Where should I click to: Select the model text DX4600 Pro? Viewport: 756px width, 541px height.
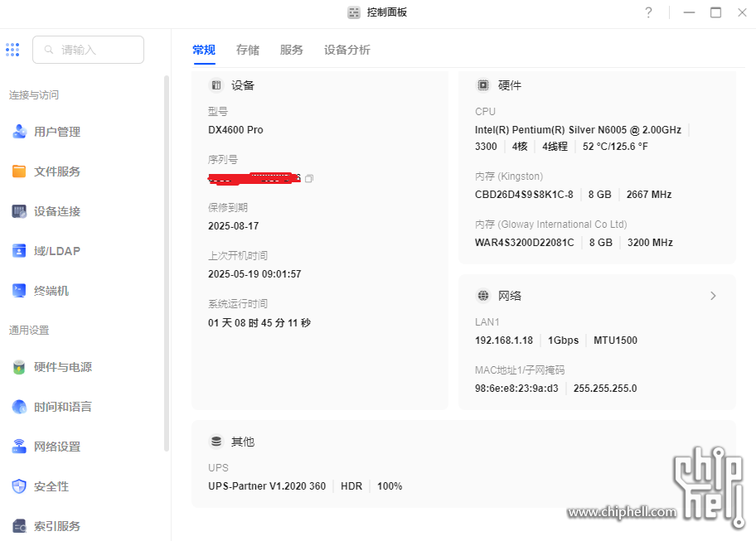pos(235,130)
